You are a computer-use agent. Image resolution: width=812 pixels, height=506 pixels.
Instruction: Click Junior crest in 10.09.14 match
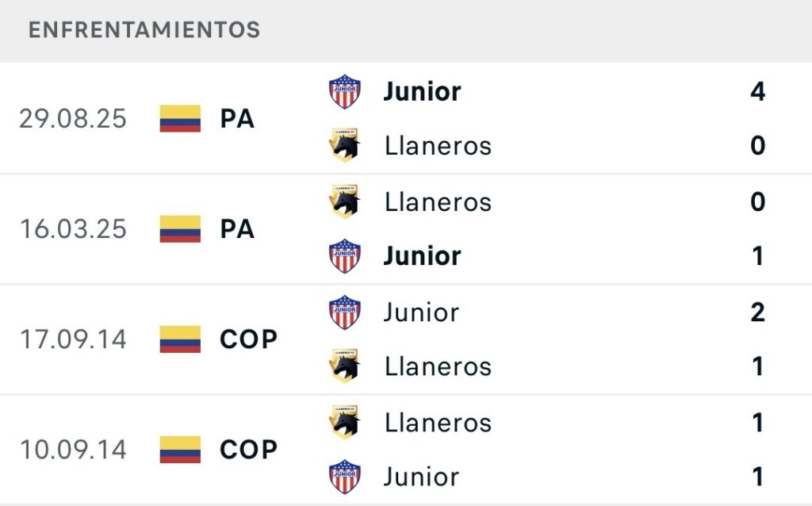(345, 477)
